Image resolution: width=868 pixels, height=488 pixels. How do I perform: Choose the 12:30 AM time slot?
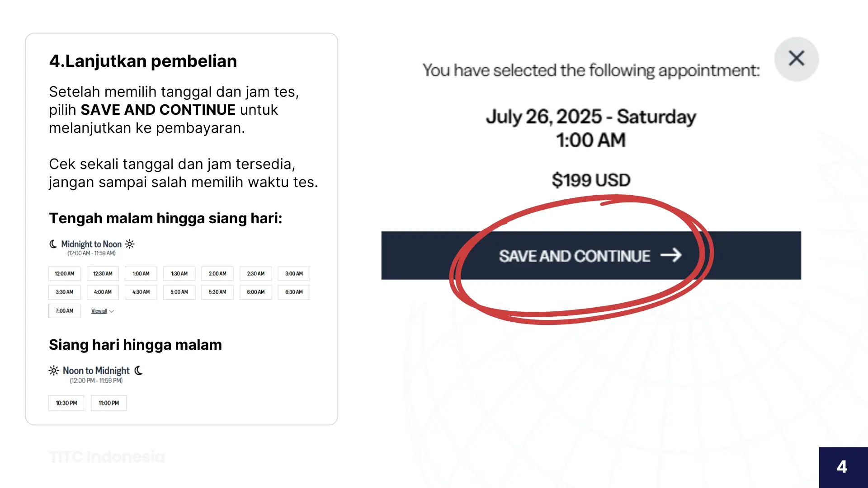click(103, 274)
